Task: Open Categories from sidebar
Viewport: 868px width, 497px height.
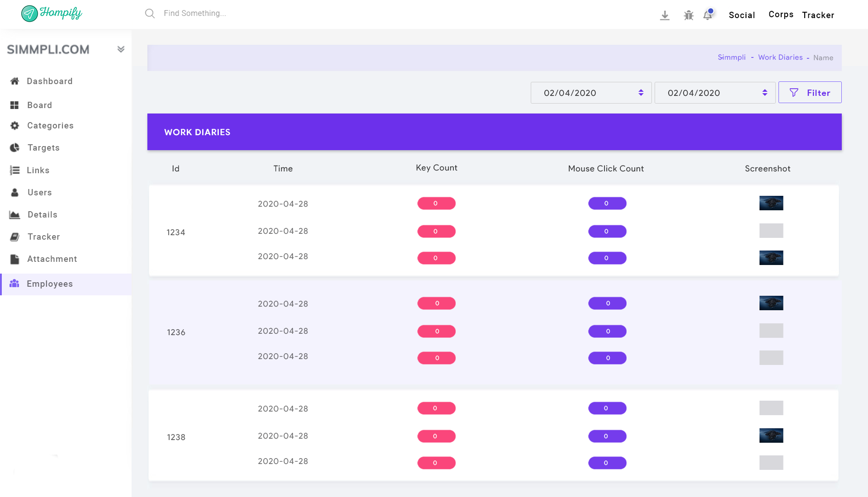Action: (x=50, y=125)
